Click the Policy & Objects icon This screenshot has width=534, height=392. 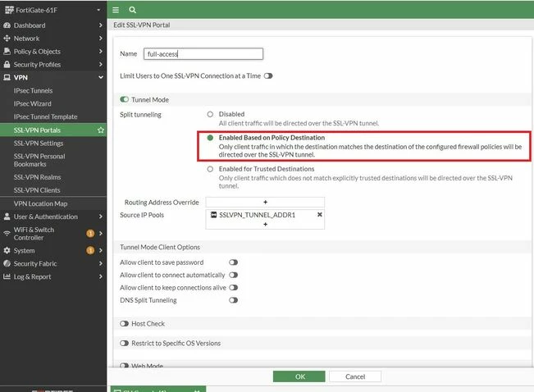[7, 51]
